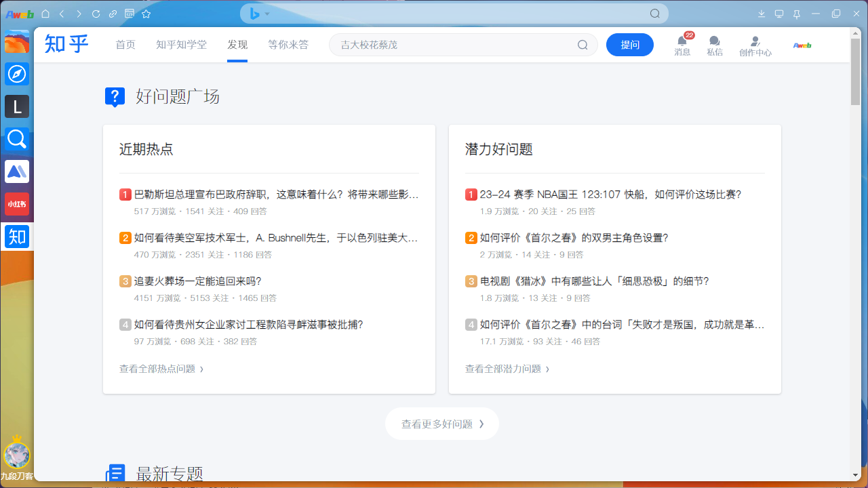Screen dimensions: 868x488
Task: Switch to the 等你来答 tab
Action: (288, 44)
